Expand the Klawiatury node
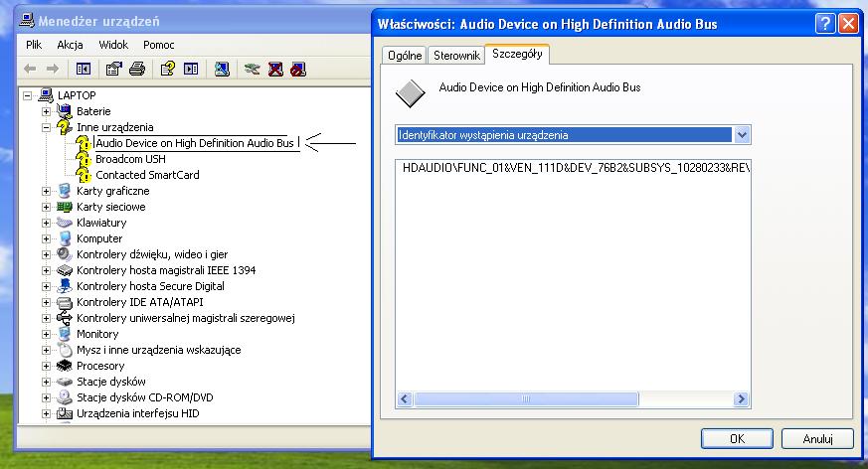Viewport: 868px width, 469px height. click(47, 223)
